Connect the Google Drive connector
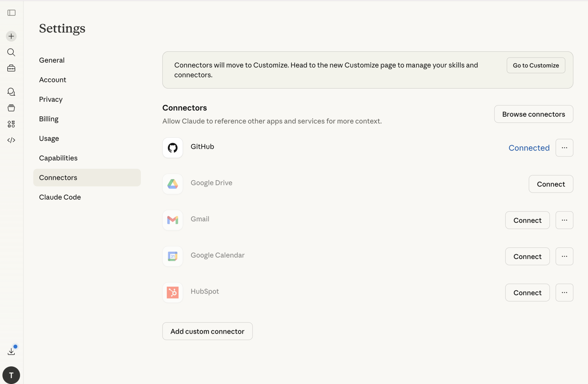This screenshot has height=384, width=588. (551, 184)
